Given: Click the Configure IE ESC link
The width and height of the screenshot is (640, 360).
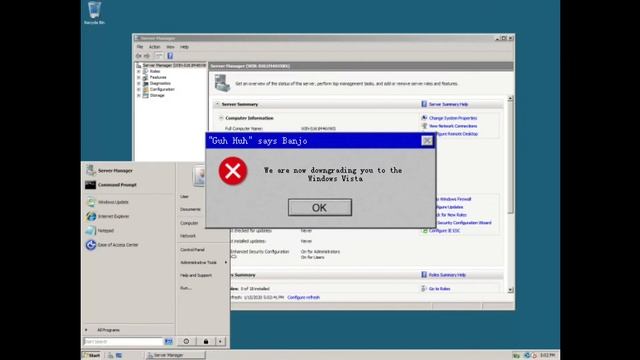Looking at the screenshot, I should 444,231.
